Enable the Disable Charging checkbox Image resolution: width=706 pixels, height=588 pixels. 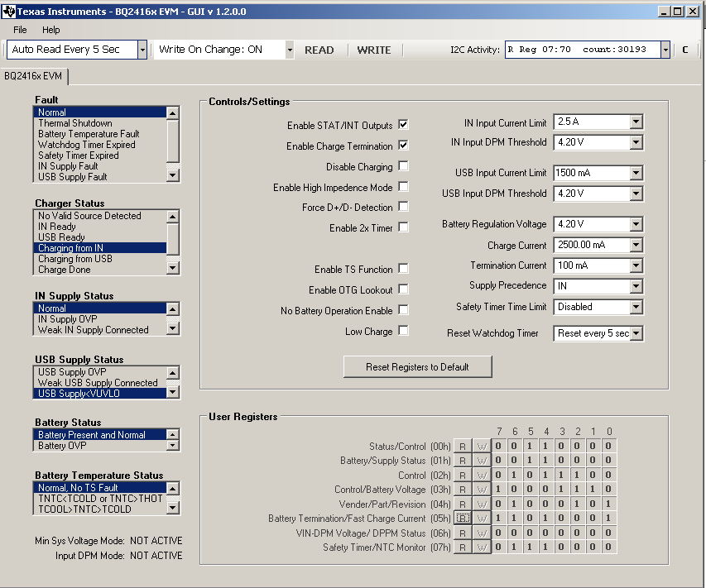coord(403,166)
